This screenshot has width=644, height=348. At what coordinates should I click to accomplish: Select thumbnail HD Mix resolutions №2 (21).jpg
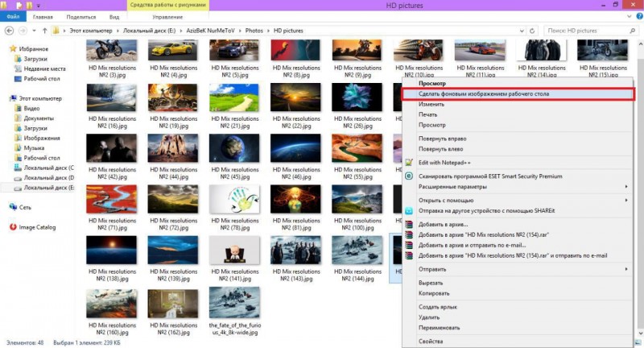click(x=234, y=97)
